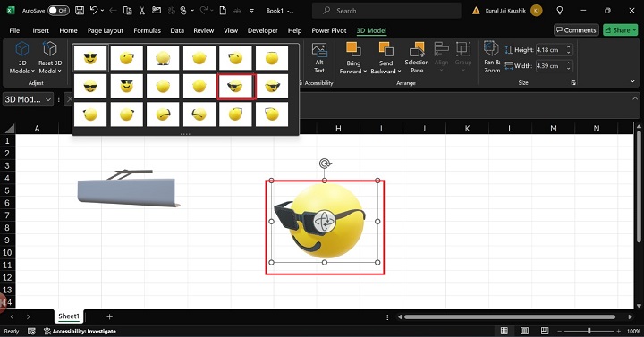Switch to the Page Layout tab
The image size is (644, 337).
tap(106, 30)
